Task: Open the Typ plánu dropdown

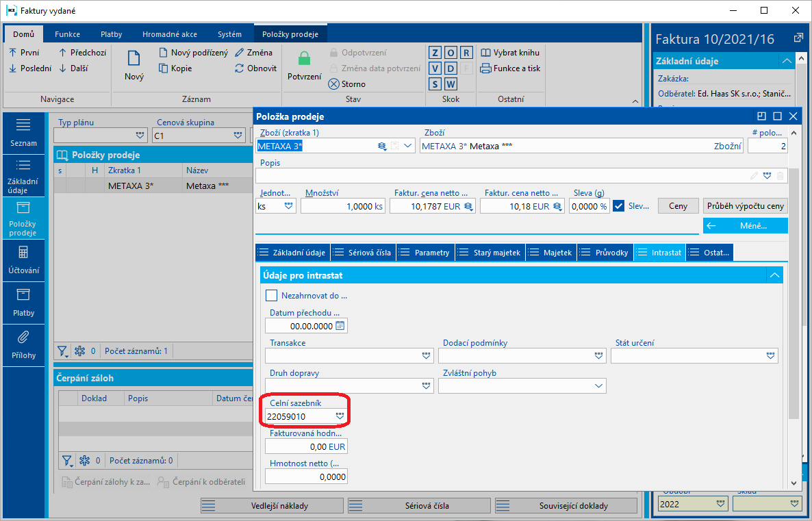Action: [x=140, y=136]
